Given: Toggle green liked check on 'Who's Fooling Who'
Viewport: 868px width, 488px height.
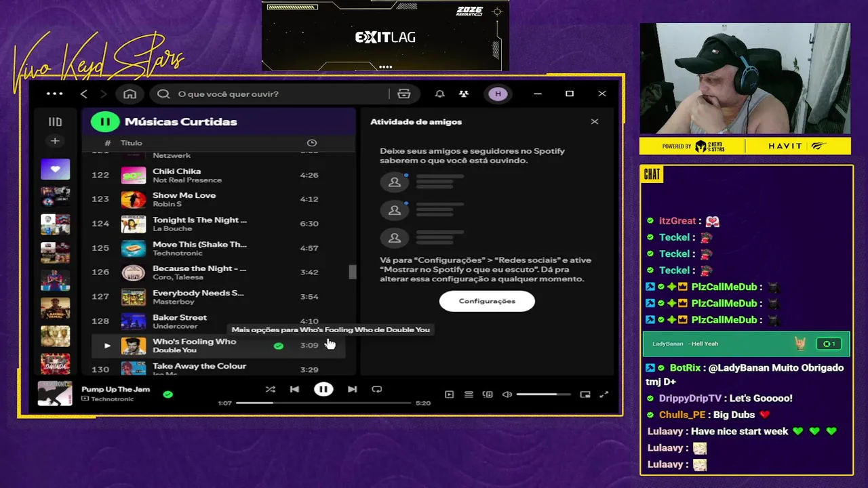Looking at the screenshot, I should click(278, 346).
